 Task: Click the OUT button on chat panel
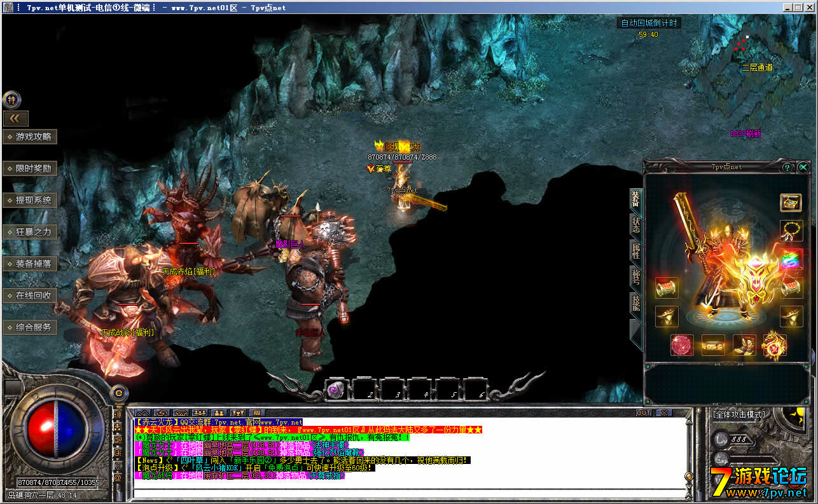644,412
